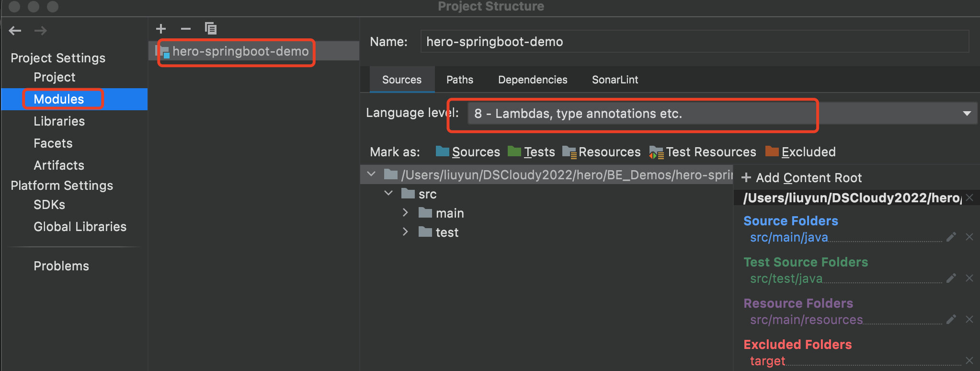
Task: Mark folder as Sources
Action: [x=468, y=152]
